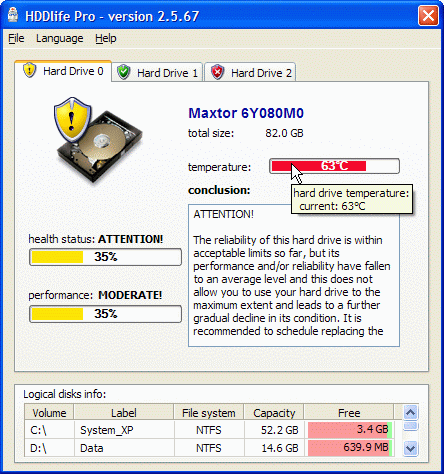Click the scroll up arrow in logical disks list
The image size is (444, 474).
410,413
